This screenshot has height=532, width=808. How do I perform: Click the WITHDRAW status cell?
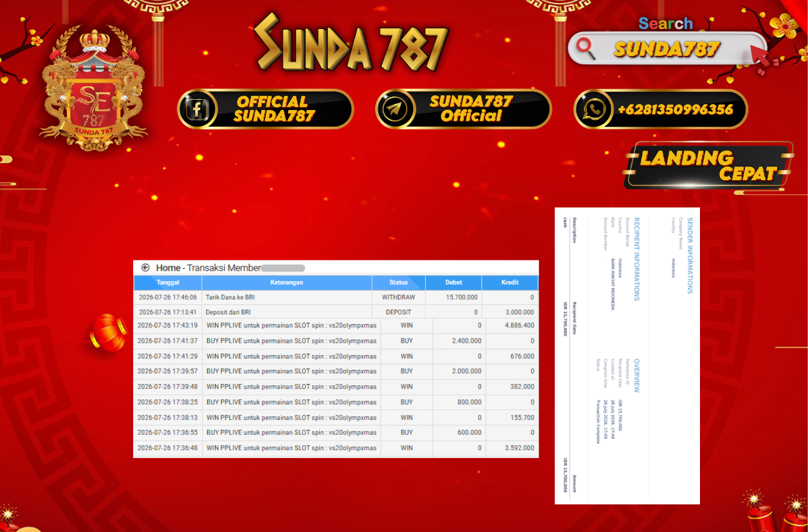click(x=398, y=297)
